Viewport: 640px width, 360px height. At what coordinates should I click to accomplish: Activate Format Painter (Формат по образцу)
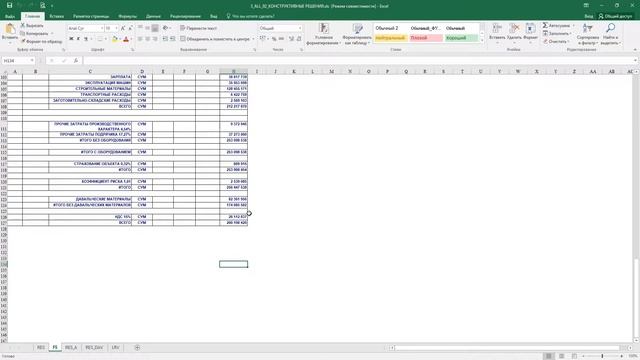pos(41,41)
